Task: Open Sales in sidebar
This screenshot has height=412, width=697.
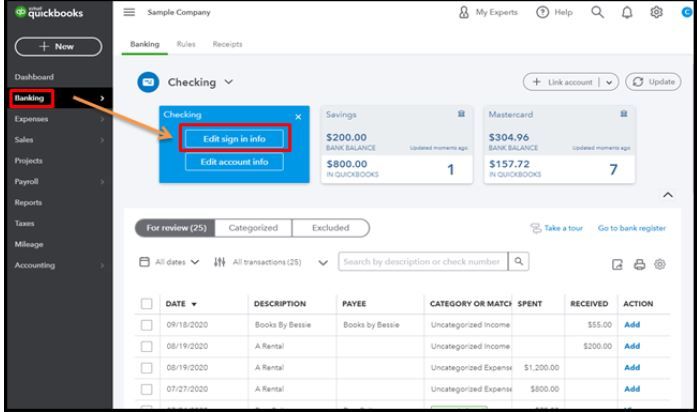Action: point(24,140)
